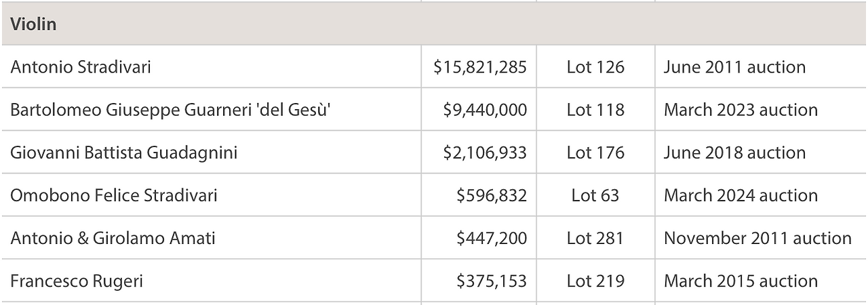Screen dimensions: 868x305
Task: Open Lot 63 listing
Action: pyautogui.click(x=595, y=195)
